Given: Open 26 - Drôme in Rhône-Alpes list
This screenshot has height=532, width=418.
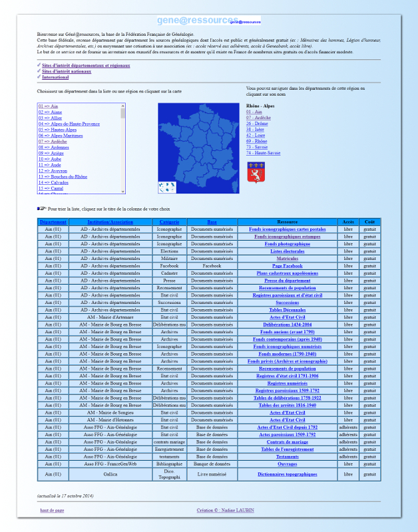Looking at the screenshot, I should [x=257, y=124].
